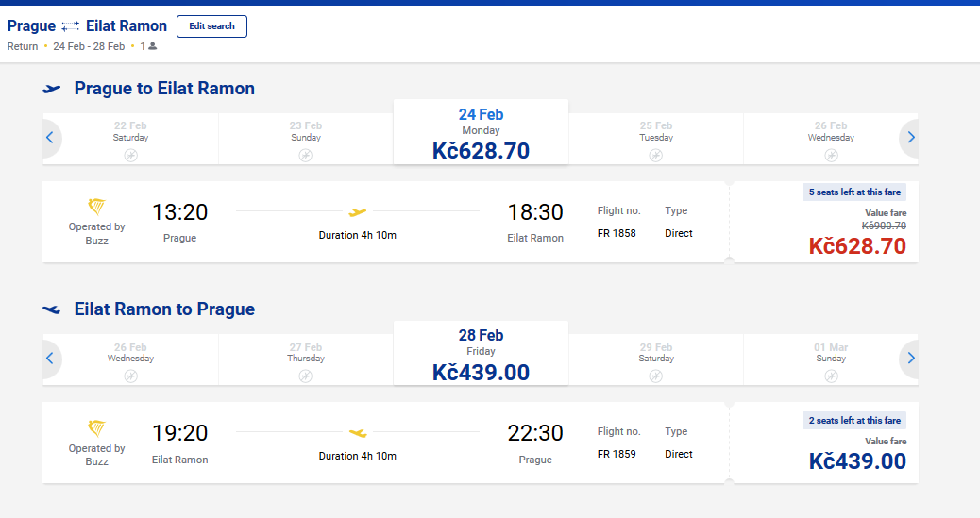The width and height of the screenshot is (980, 518).
Task: Click the route swap arrows icon in header
Action: tap(71, 26)
